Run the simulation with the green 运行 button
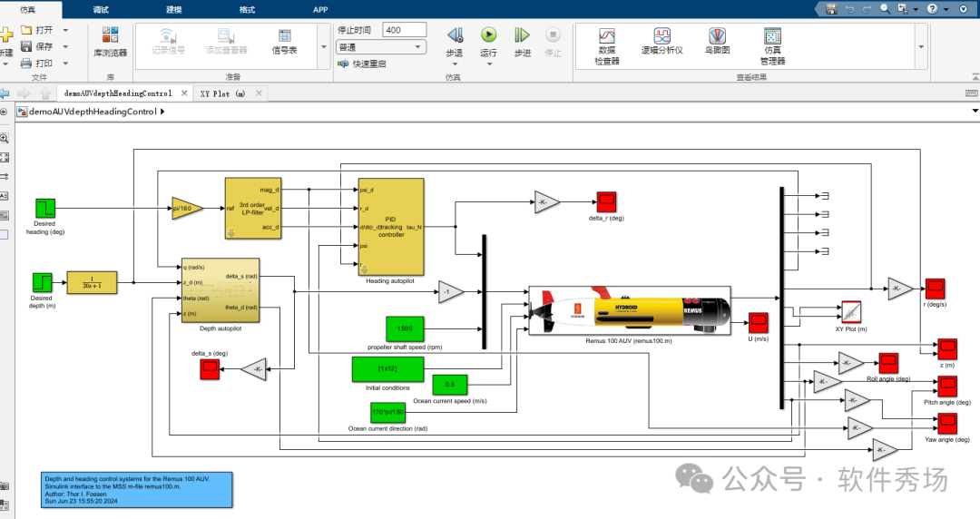 click(489, 41)
